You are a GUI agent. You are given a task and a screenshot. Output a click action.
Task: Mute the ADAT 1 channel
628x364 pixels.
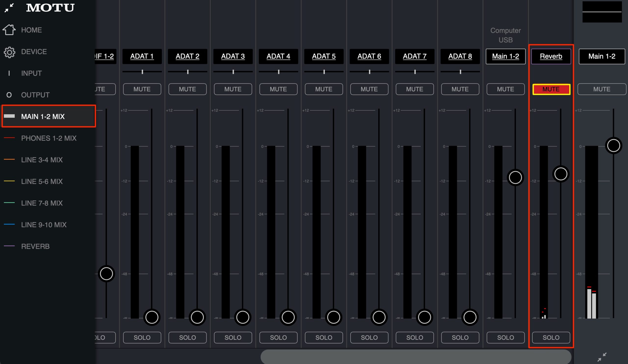tap(142, 89)
